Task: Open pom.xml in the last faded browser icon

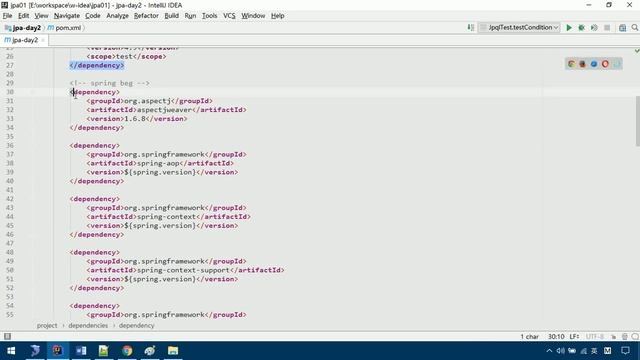Action: (x=617, y=64)
